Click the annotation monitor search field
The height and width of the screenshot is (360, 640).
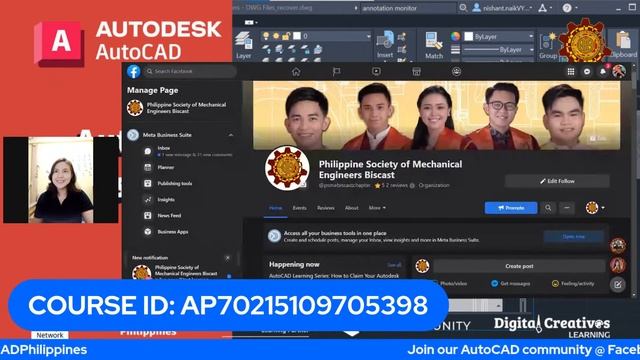(x=408, y=8)
